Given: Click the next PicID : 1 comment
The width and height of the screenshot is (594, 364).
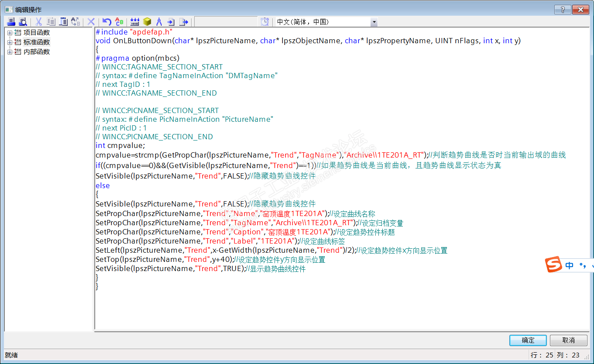Looking at the screenshot, I should coord(121,128).
